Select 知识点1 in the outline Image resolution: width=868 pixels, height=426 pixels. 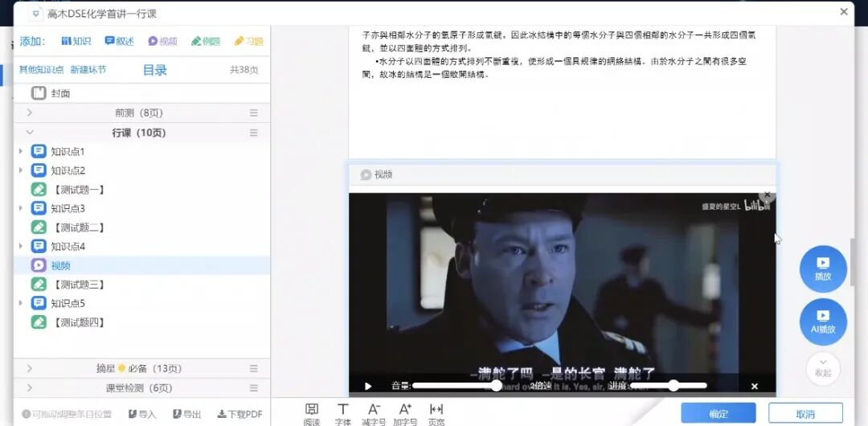(x=68, y=151)
